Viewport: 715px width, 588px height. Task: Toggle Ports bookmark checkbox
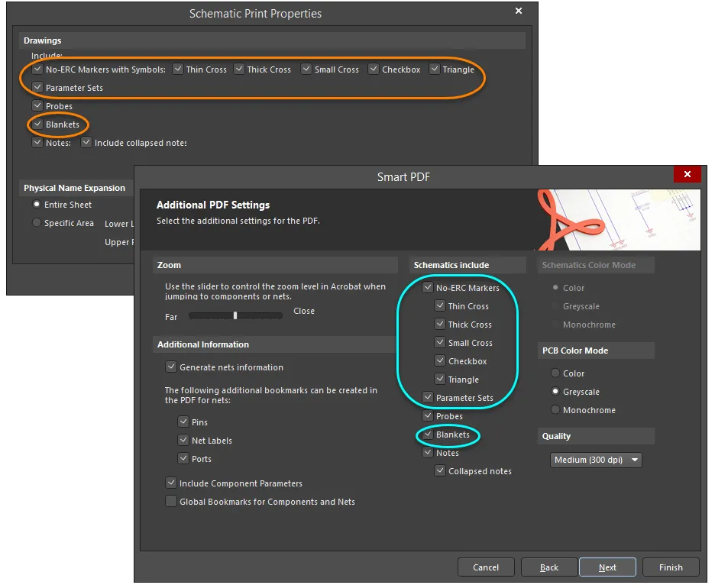pos(183,458)
